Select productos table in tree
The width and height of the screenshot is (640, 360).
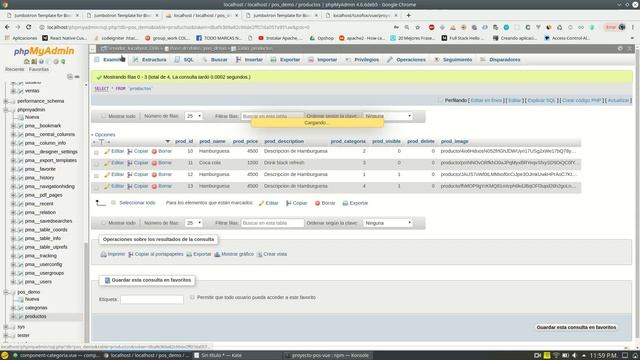coord(36,316)
